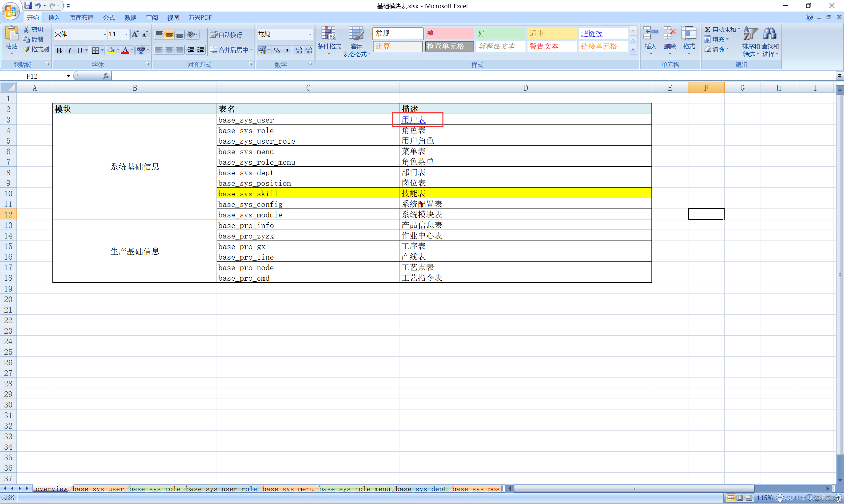Switch to the 公式 ribbon tab
The image size is (844, 504).
tap(109, 18)
